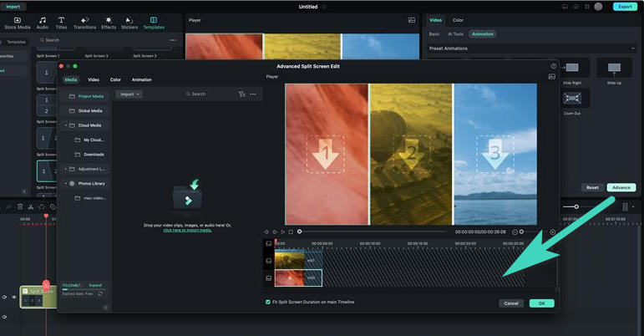Open the Transitions library
Viewport: 644px width, 336px height.
coord(84,23)
